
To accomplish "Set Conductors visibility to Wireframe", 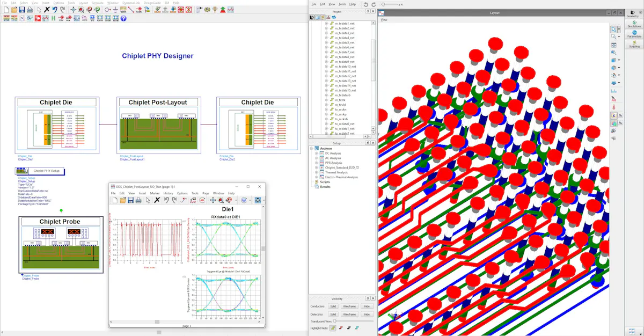I will (349, 306).
